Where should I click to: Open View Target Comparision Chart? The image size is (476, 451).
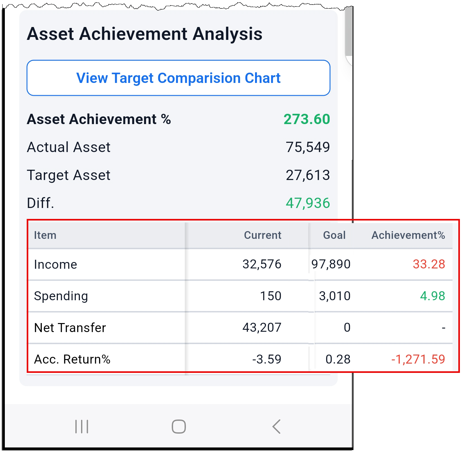click(178, 78)
